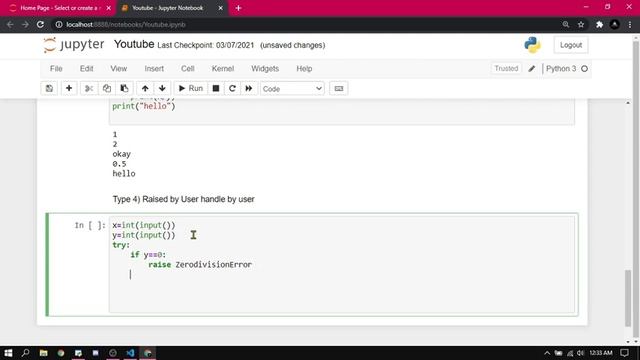Screen dimensions: 640x360
Task: Click the print("hello") code line
Action: coord(144,106)
